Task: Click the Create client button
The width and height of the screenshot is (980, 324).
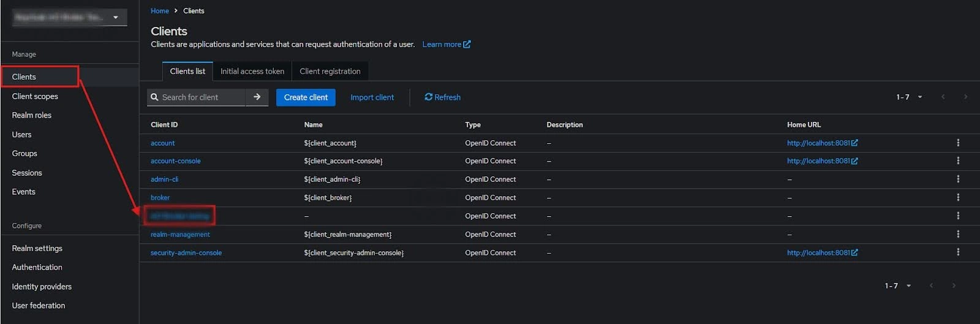Action: (306, 97)
